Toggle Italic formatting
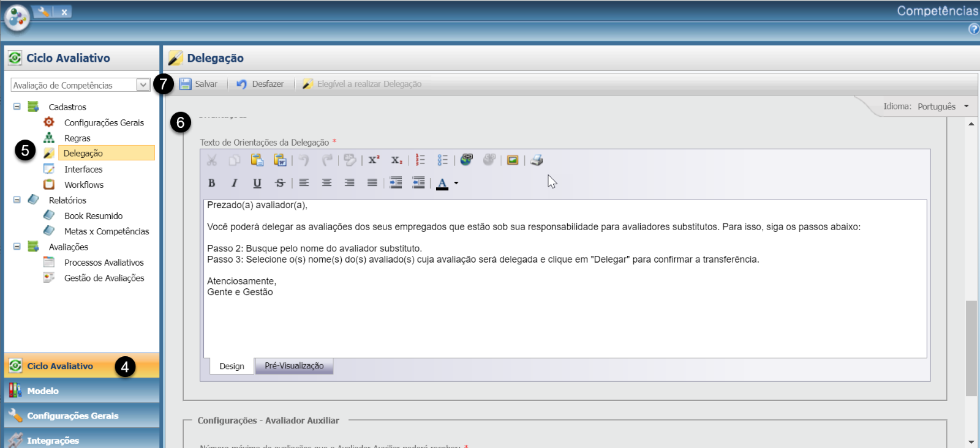 [x=234, y=183]
